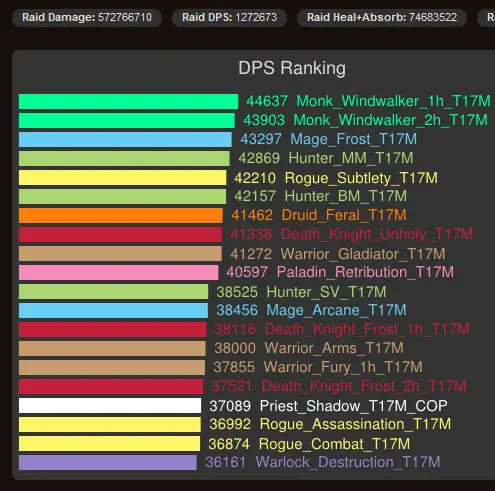495x491 pixels.
Task: Click the yellow Rogue_Subtlety_T17M bar
Action: (x=123, y=177)
